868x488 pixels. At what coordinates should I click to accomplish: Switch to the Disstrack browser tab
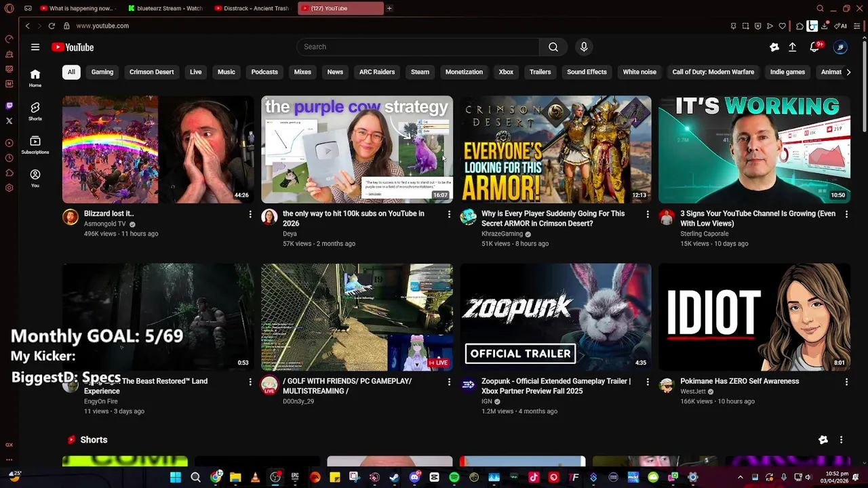[252, 8]
